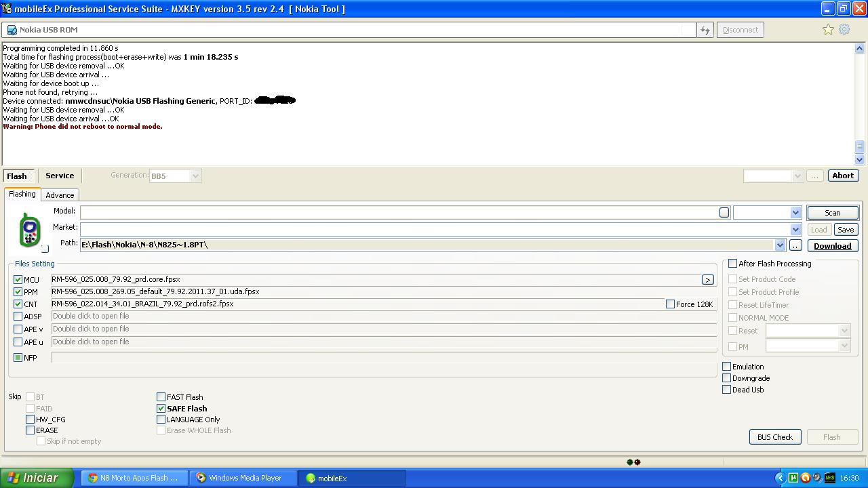
Task: Switch to Chrome N8 Morto taskbar window
Action: click(134, 478)
